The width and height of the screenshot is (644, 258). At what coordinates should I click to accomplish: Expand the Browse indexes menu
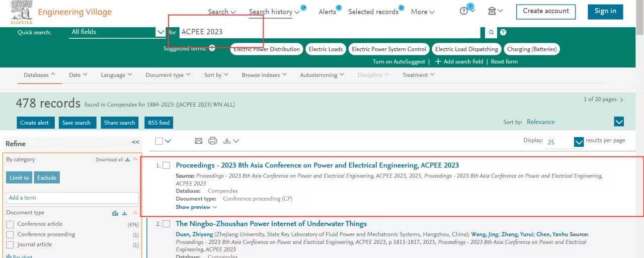pos(264,75)
